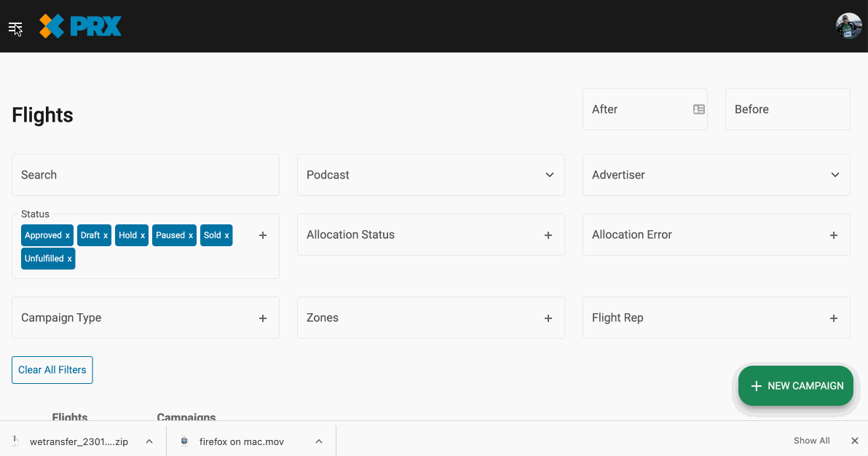Click the PRX logo
The image size is (868, 456).
point(80,26)
